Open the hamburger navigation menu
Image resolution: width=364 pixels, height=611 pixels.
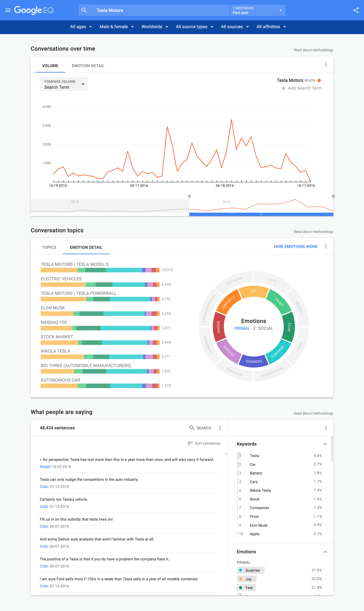point(8,10)
